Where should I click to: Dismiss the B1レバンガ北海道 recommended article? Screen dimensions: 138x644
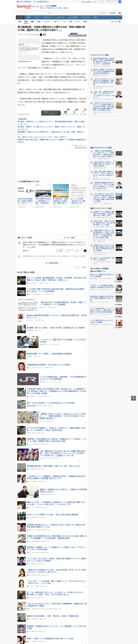(86, 284)
